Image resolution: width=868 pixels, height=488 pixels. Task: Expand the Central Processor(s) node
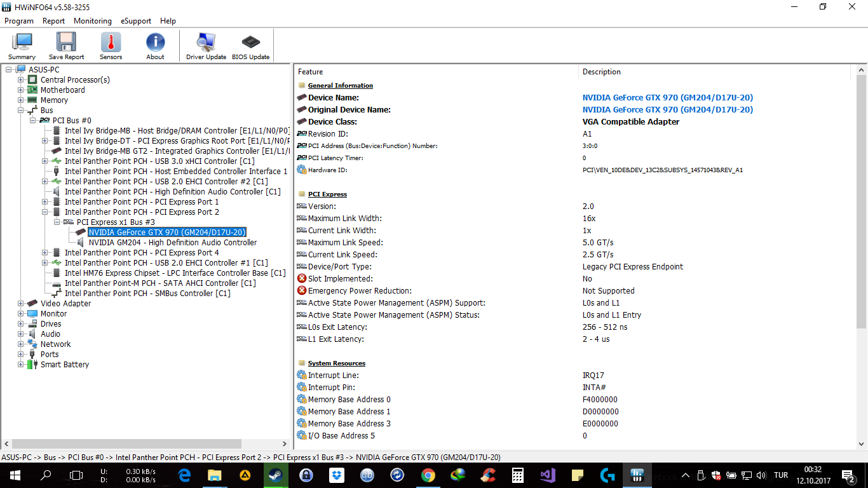(21, 80)
